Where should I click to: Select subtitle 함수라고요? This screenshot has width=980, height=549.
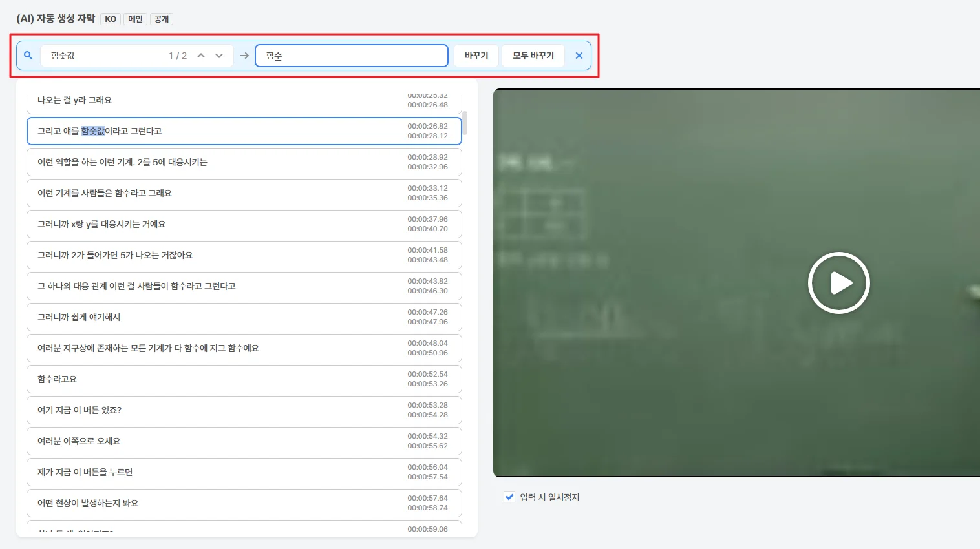coord(244,379)
